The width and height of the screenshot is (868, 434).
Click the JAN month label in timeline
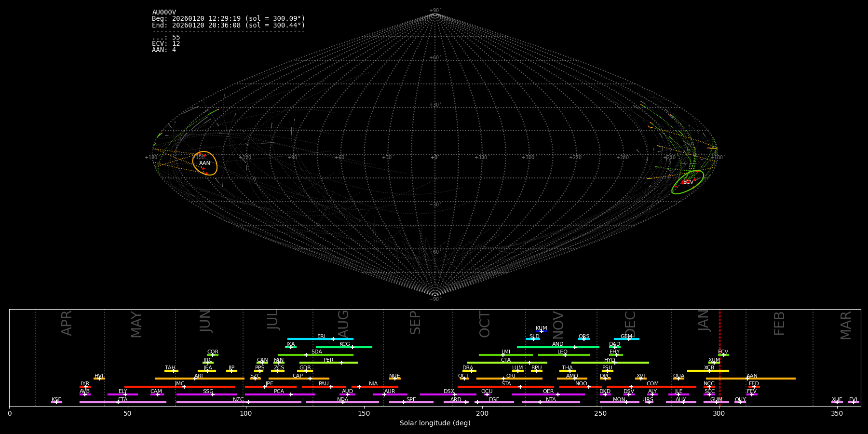tap(704, 321)
